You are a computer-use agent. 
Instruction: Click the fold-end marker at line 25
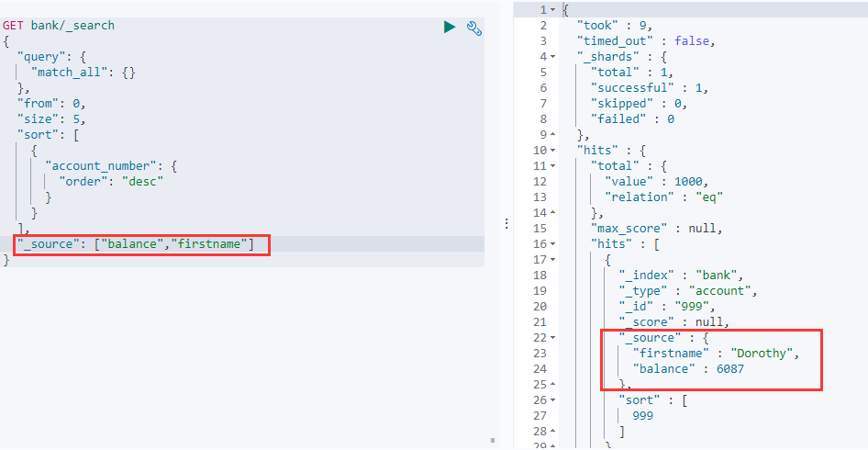(552, 384)
